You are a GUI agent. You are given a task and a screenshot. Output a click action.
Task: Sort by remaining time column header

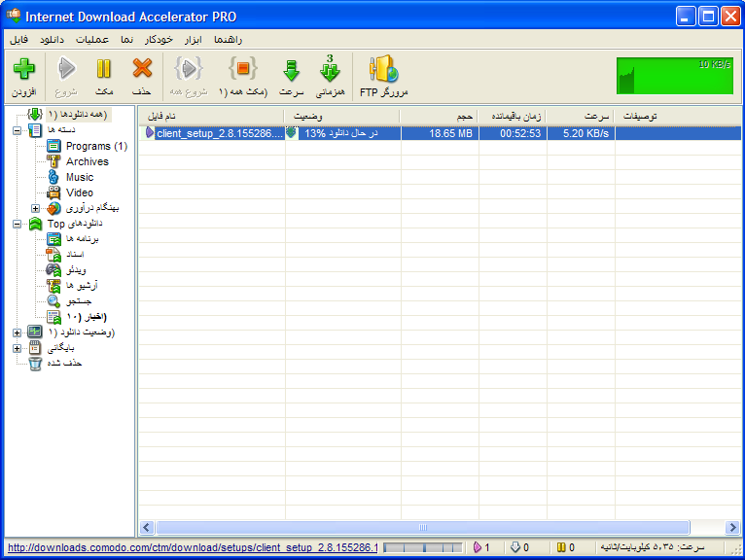point(512,116)
